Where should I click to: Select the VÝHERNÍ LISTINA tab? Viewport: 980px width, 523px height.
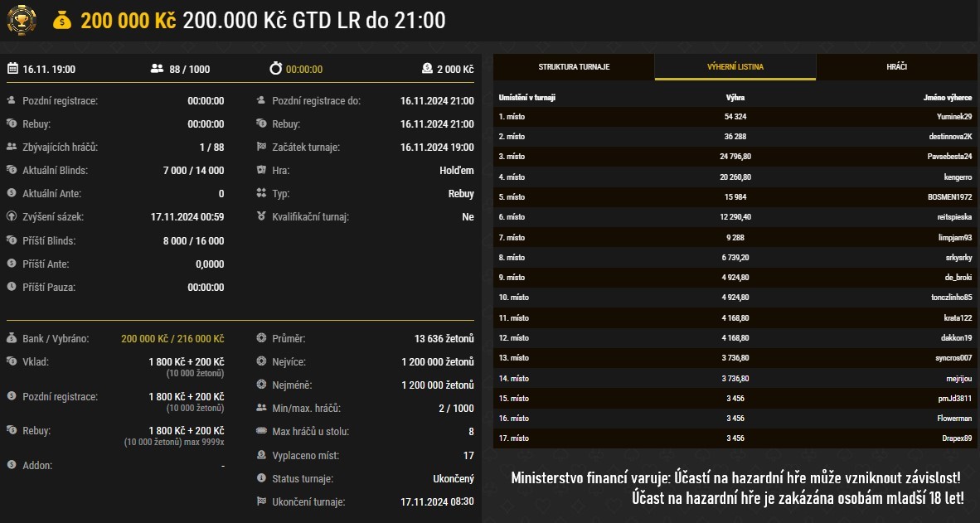735,67
